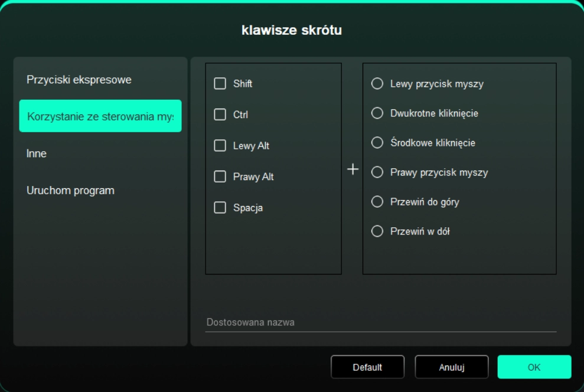
Task: Toggle the Prawy Alt checkbox
Action: 220,177
